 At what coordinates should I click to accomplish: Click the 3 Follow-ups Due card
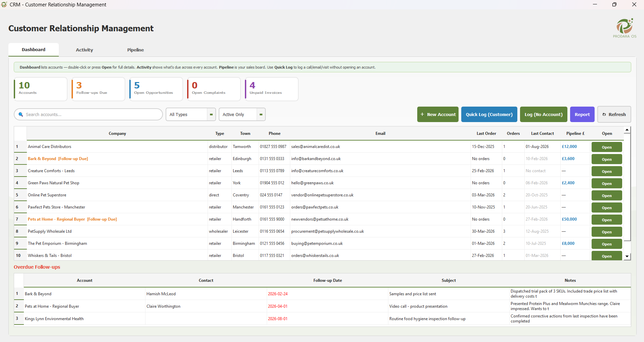click(x=98, y=89)
